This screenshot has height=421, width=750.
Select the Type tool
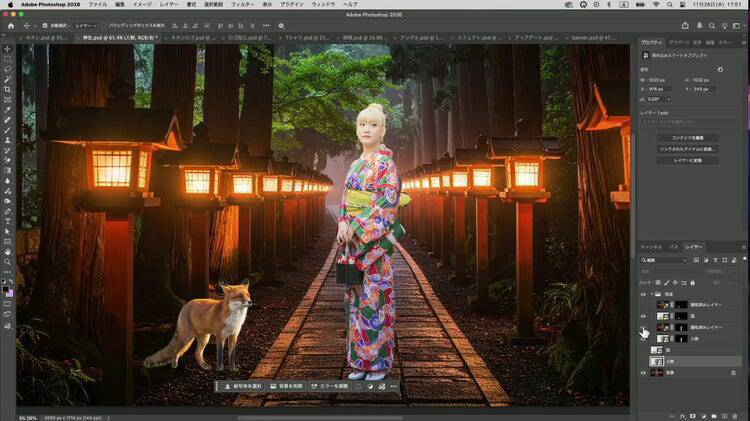[x=7, y=222]
